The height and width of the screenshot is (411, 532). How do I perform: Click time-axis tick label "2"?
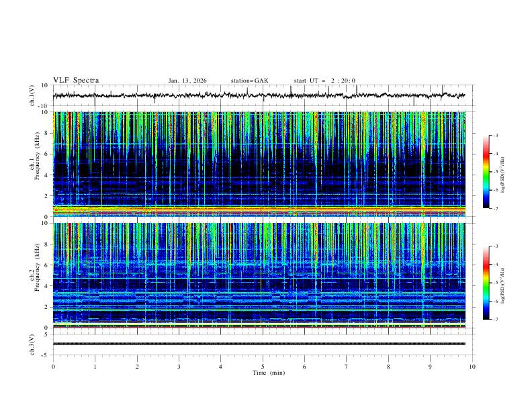point(137,367)
